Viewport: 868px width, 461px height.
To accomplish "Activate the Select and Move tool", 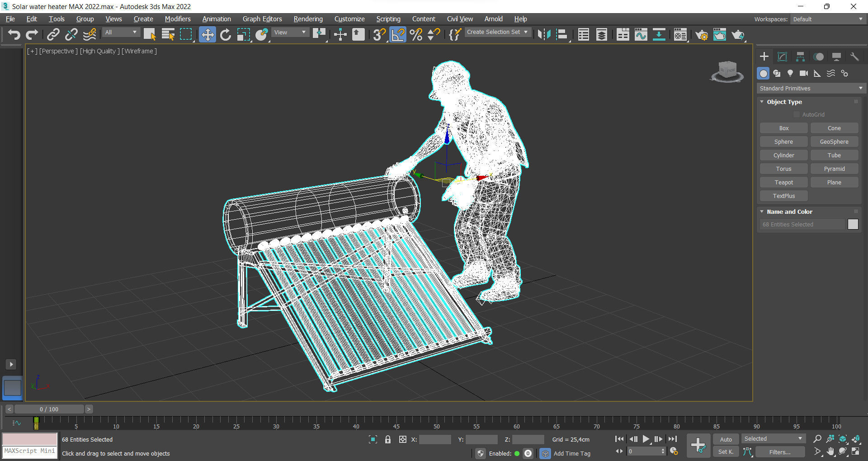I will point(208,34).
